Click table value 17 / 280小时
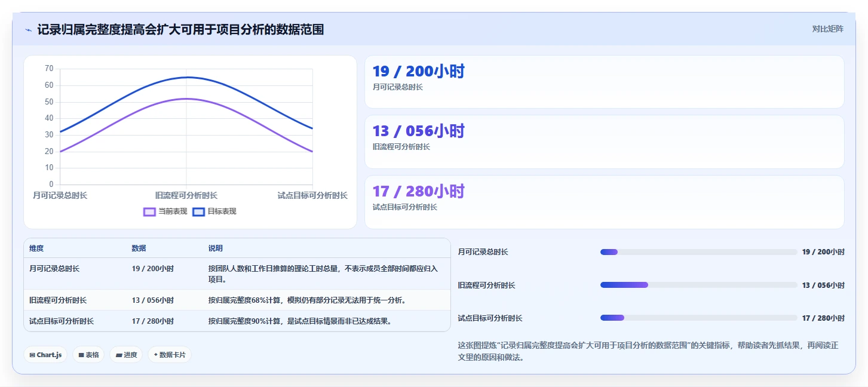The image size is (868, 387). pos(153,321)
